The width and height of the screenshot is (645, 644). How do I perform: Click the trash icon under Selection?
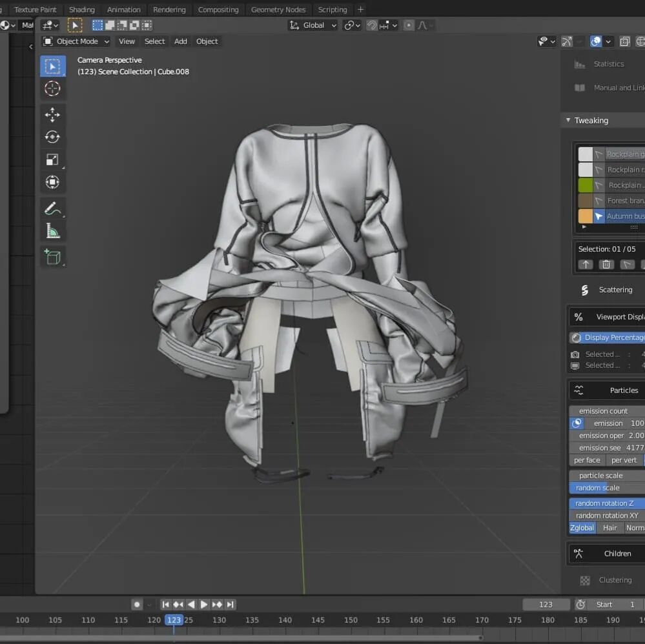606,265
